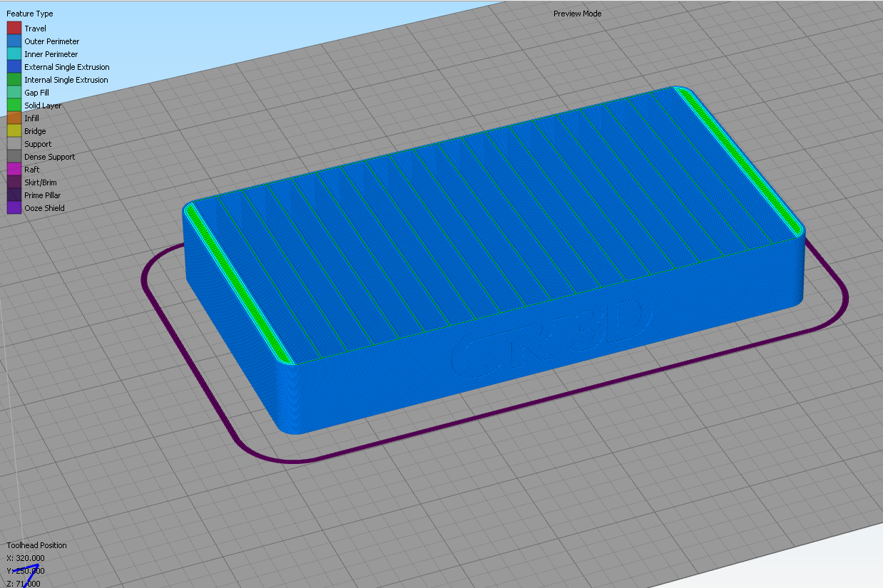Click the Raft color swatch
This screenshot has height=588, width=883.
[x=14, y=169]
